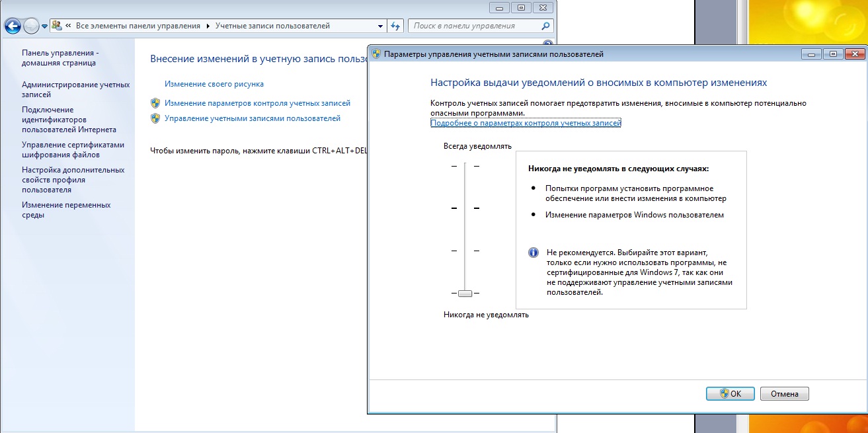Image resolution: width=868 pixels, height=433 pixels.
Task: Open 'Панель управления - домашняя страница' link
Action: tap(60, 58)
